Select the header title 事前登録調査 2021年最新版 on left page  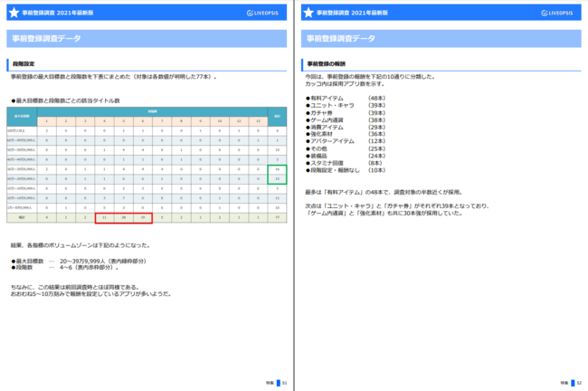tap(58, 13)
